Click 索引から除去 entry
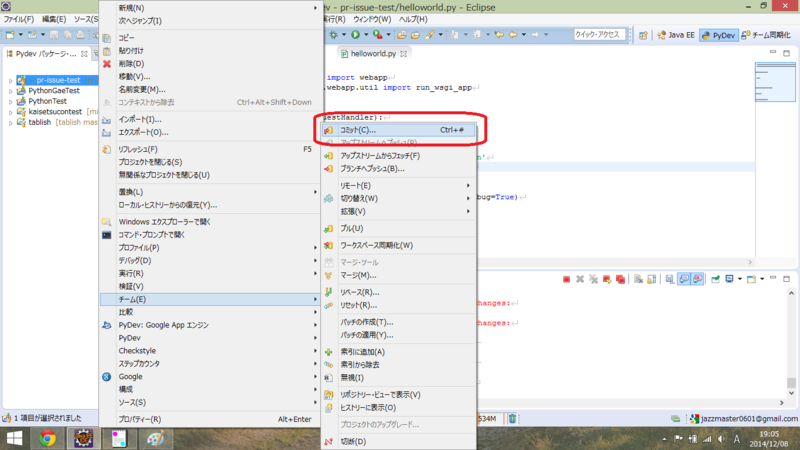The height and width of the screenshot is (450, 800). pyautogui.click(x=398, y=365)
